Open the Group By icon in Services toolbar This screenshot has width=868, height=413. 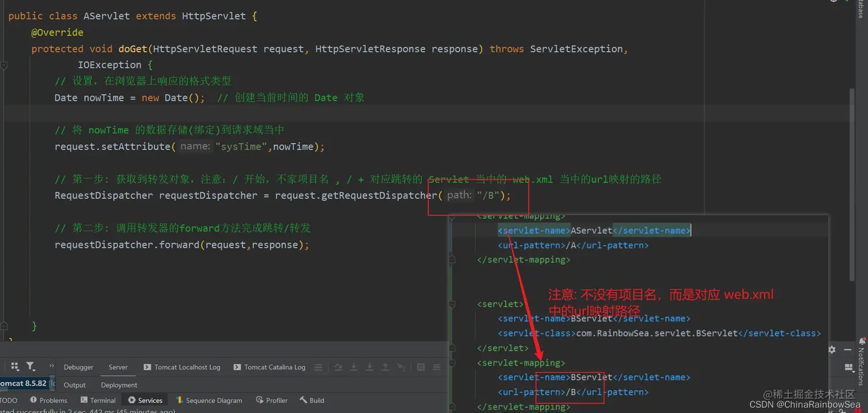point(15,366)
